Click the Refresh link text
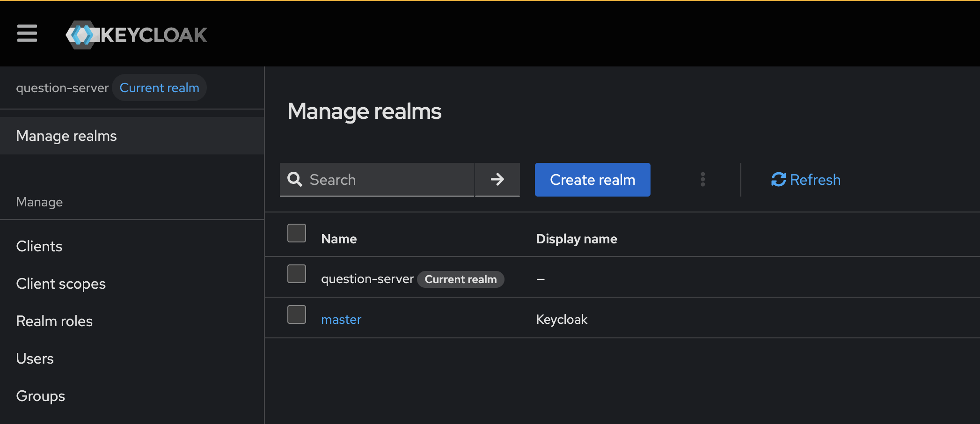This screenshot has width=980, height=424. (x=815, y=180)
